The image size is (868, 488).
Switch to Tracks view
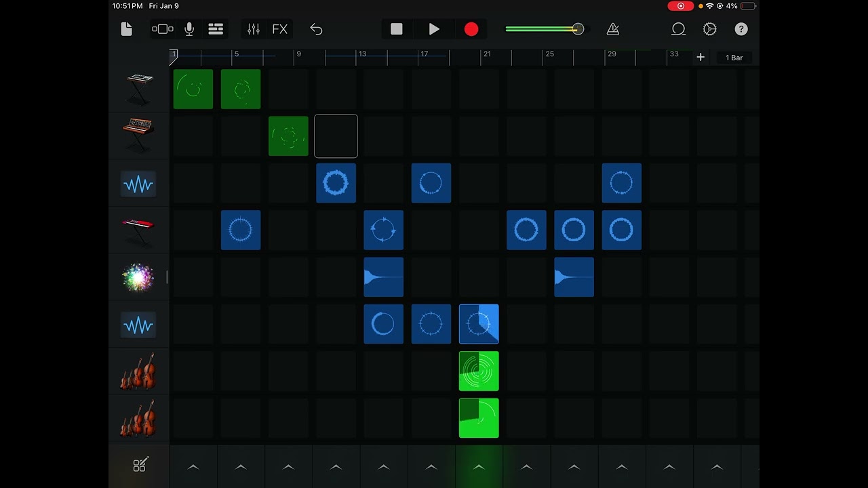[216, 29]
